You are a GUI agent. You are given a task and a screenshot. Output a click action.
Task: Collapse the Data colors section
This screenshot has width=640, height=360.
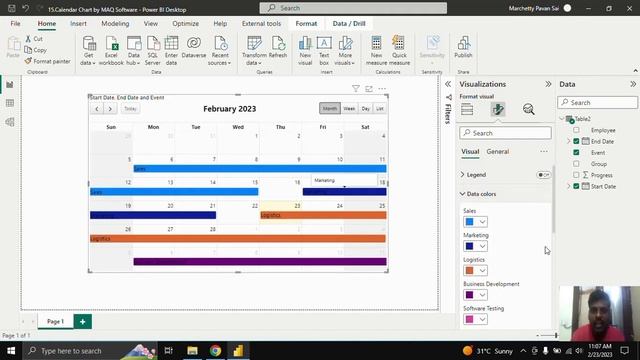point(462,194)
